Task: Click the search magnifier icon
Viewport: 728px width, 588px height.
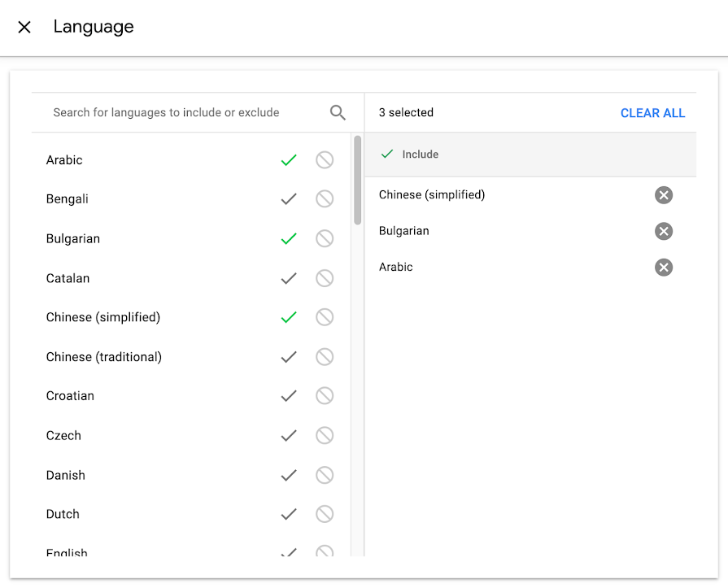Action: (x=338, y=113)
